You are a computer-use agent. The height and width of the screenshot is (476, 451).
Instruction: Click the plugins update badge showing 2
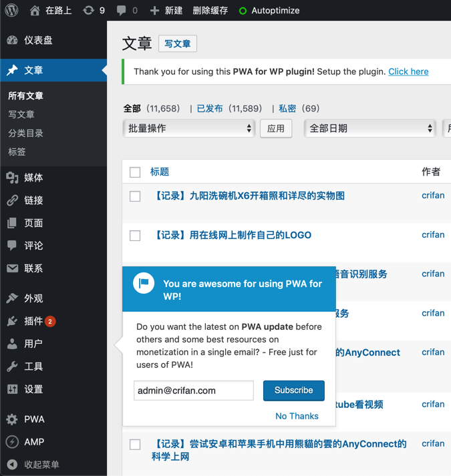coord(50,322)
